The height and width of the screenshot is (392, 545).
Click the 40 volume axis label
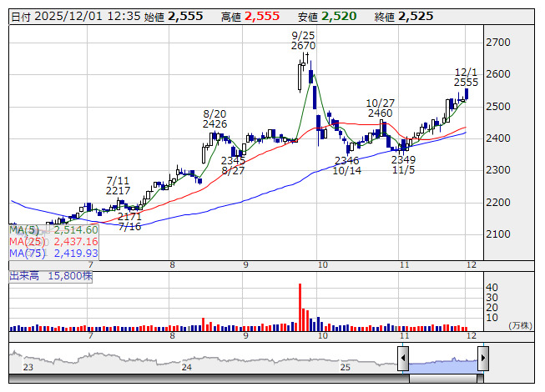tap(492, 288)
